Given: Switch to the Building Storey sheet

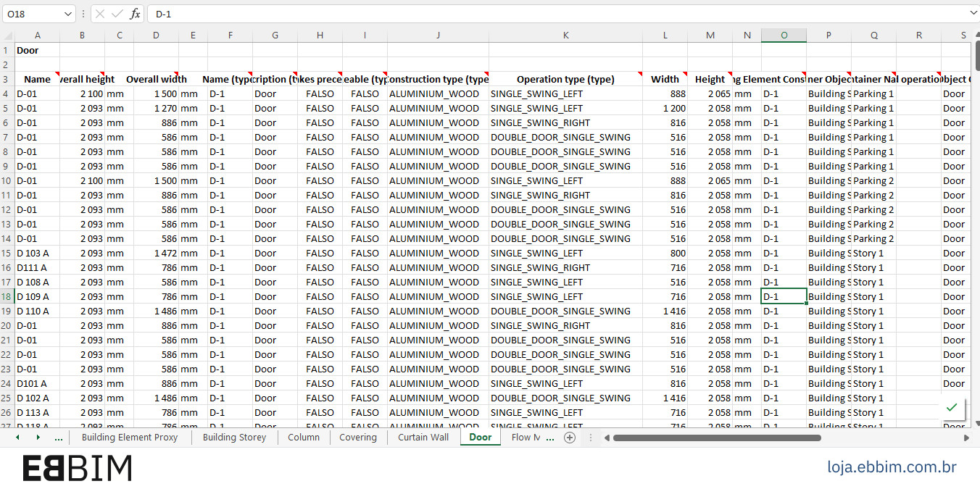Looking at the screenshot, I should [234, 438].
